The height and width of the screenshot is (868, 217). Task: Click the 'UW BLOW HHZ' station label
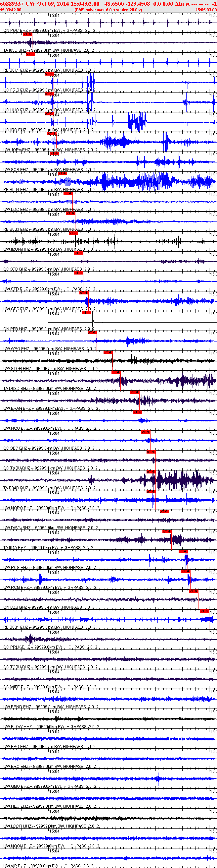pos(18,726)
